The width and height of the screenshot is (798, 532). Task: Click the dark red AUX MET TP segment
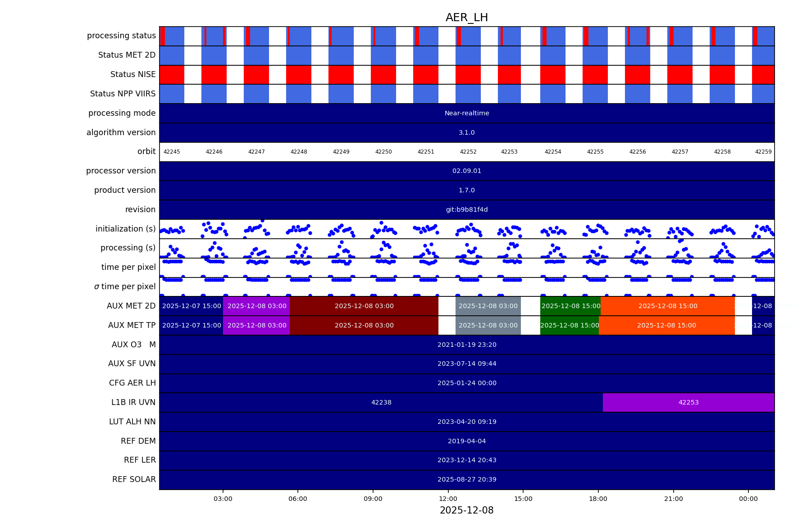(x=364, y=325)
